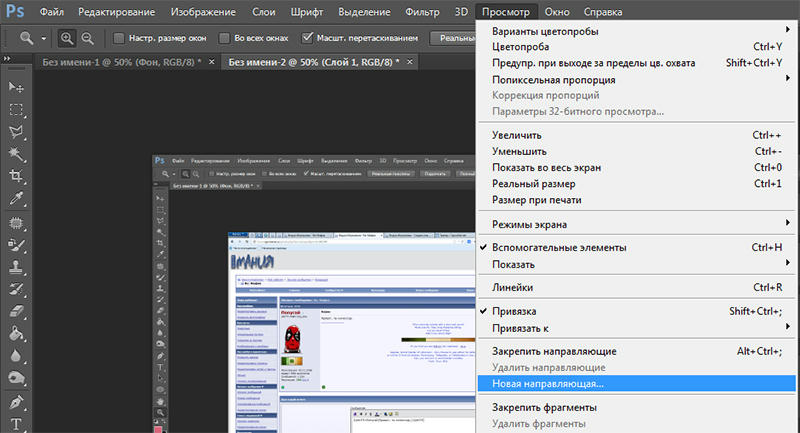Expand Варианты цветопробы submenu
The image size is (800, 433).
[637, 31]
